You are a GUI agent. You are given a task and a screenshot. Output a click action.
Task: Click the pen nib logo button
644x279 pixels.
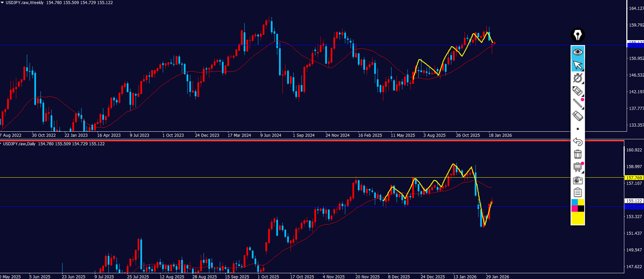point(577,35)
